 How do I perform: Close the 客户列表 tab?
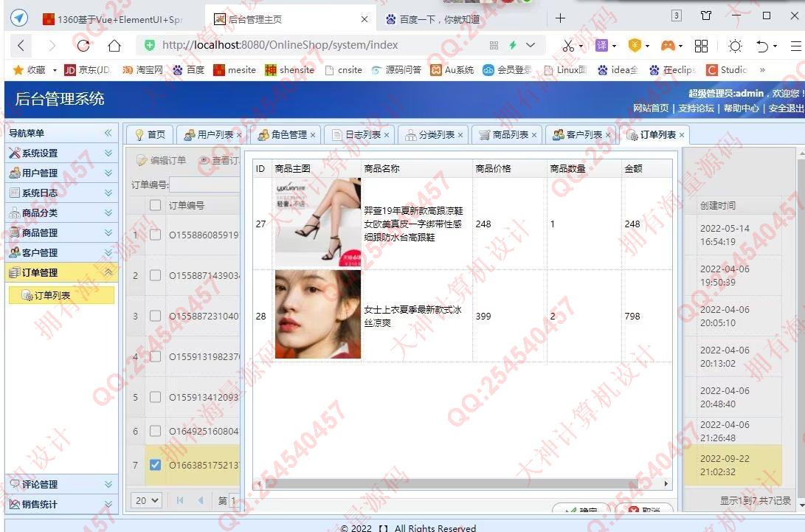(x=608, y=135)
